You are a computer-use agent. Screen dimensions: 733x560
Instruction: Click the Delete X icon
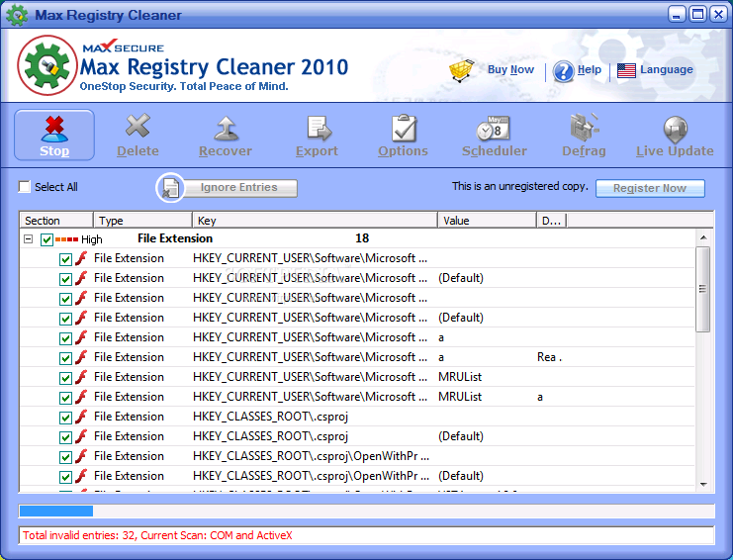[x=137, y=126]
